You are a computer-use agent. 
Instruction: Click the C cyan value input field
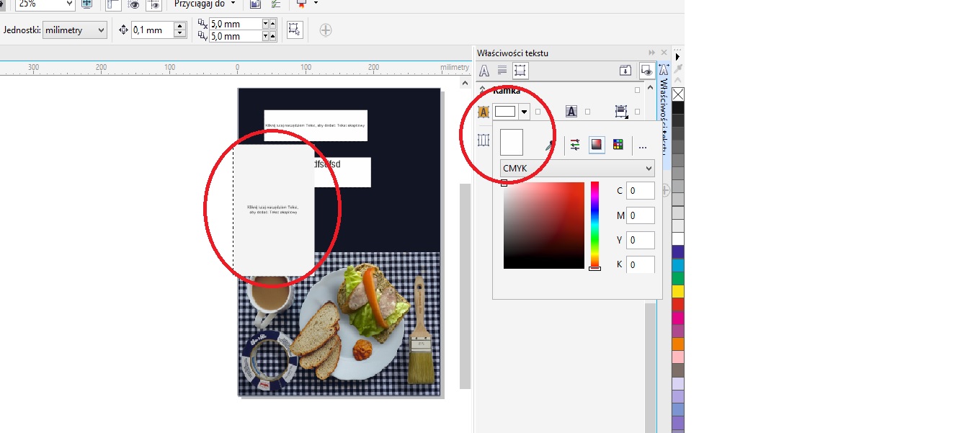click(641, 191)
